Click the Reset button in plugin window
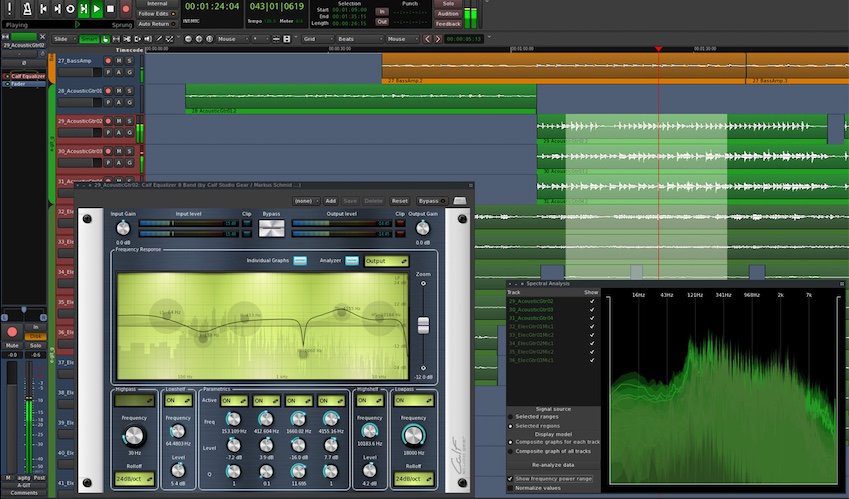The height and width of the screenshot is (499, 849). (400, 201)
